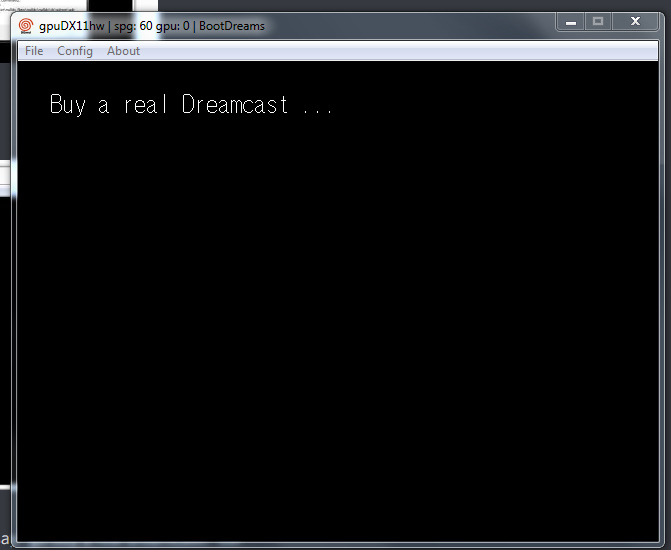Viewport: 671px width, 550px height.
Task: Open the File menu
Action: point(34,51)
